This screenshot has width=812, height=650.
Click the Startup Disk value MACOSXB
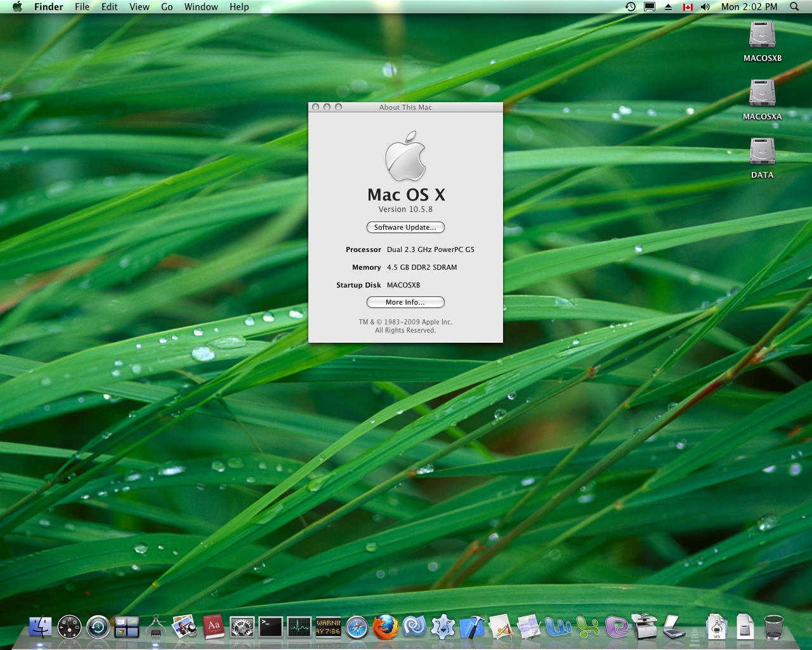[x=403, y=285]
